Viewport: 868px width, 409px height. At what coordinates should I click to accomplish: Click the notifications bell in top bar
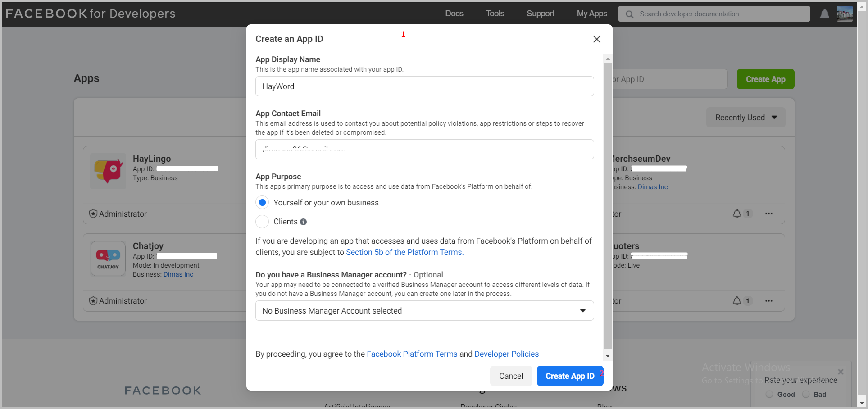point(824,14)
